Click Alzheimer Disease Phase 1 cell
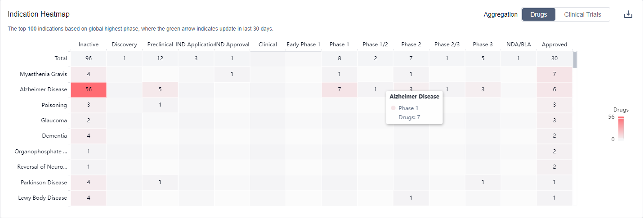644x219 pixels. [x=340, y=89]
